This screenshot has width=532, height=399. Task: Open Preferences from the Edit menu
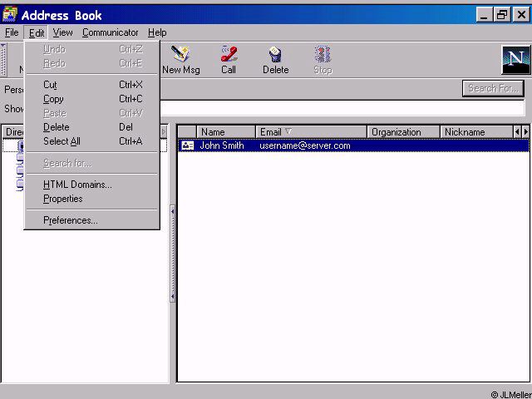[91, 220]
